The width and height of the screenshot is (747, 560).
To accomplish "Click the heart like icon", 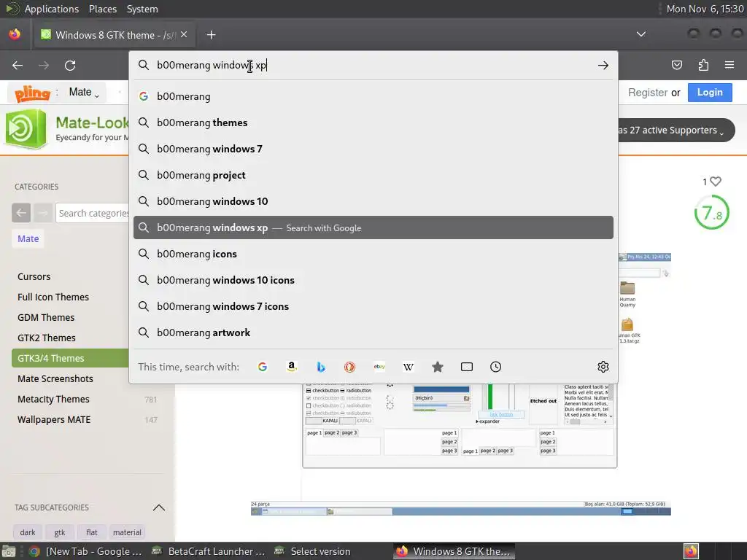I will click(x=716, y=182).
